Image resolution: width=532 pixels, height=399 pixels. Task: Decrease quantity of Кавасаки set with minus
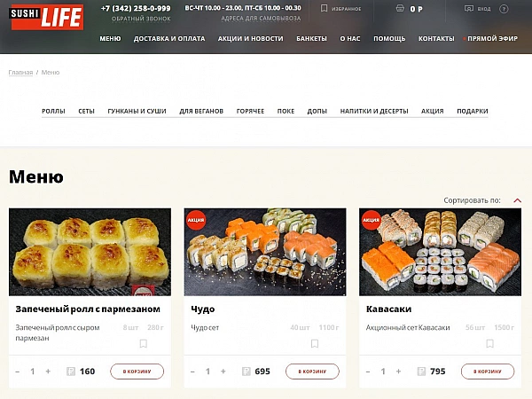[368, 372]
